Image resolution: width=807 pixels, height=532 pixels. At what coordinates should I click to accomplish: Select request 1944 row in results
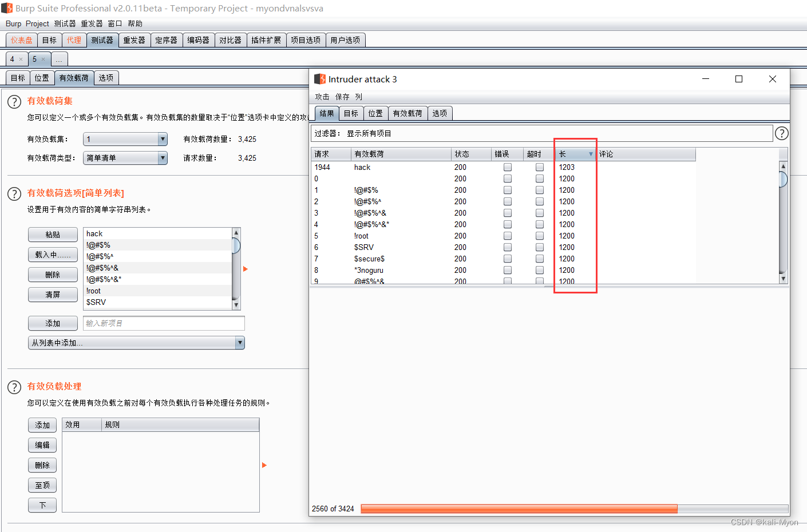click(504, 167)
